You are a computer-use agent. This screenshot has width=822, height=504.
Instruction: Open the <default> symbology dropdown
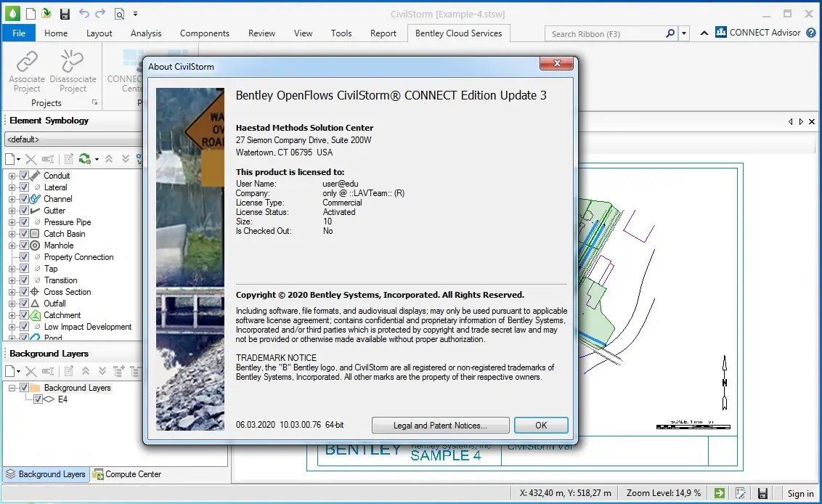[x=73, y=139]
